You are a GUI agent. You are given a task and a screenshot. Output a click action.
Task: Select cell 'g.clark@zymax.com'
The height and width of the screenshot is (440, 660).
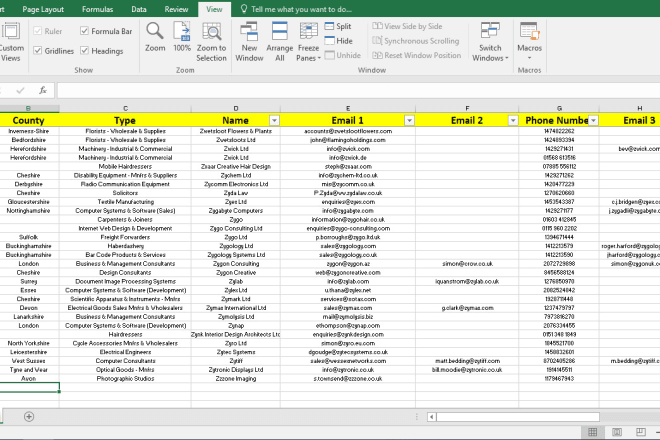467,308
